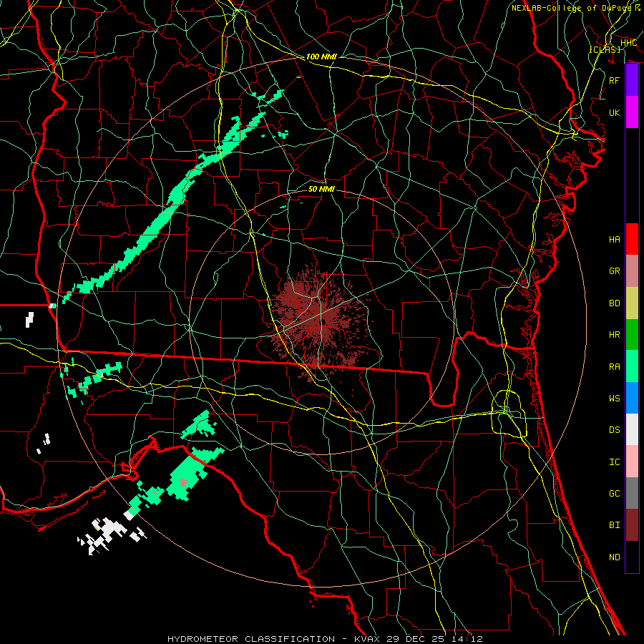Click the IC legend label

pos(614,462)
